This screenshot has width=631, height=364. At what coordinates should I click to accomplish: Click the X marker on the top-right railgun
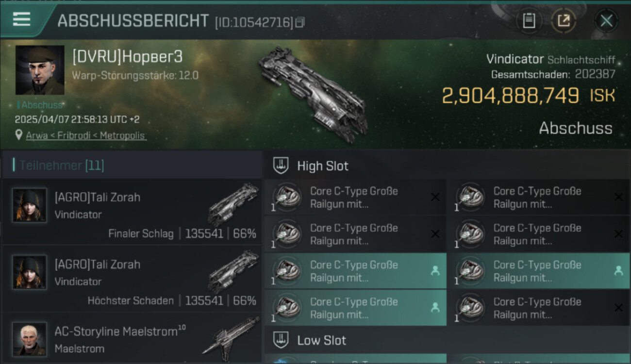618,197
